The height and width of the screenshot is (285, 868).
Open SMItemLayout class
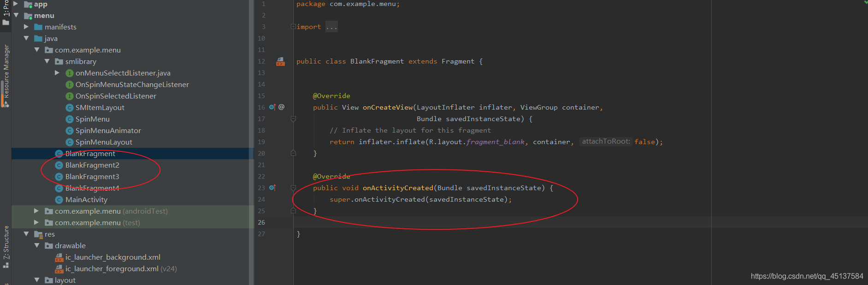pyautogui.click(x=100, y=107)
